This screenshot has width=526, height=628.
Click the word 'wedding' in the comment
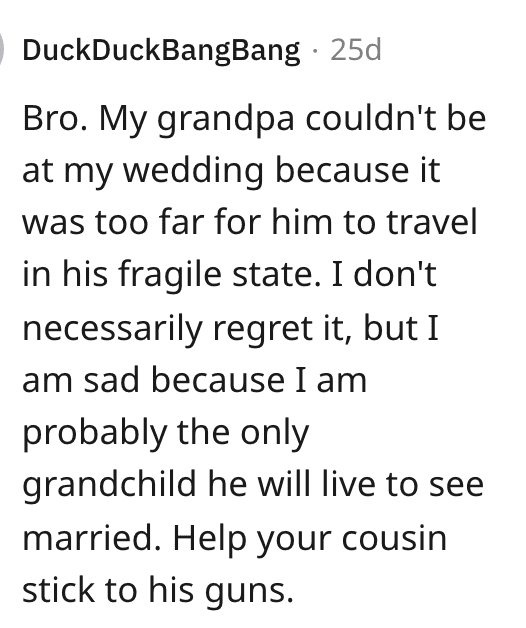(193, 173)
